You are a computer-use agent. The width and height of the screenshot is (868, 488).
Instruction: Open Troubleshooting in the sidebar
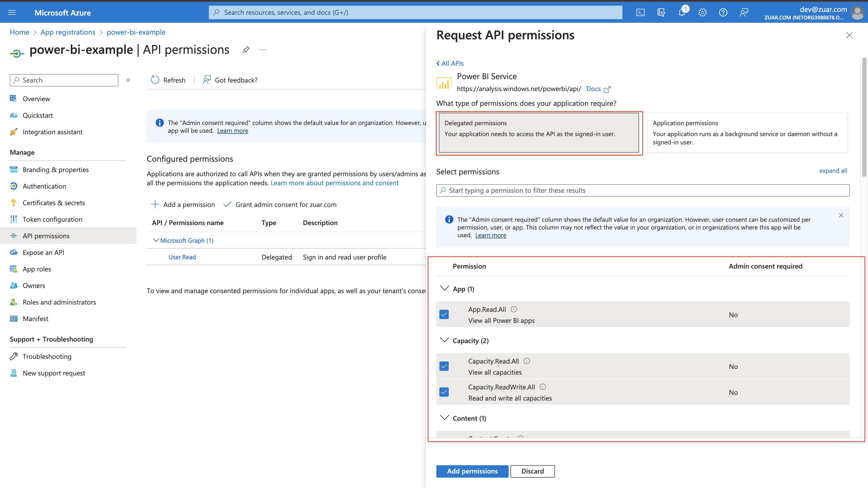click(47, 357)
